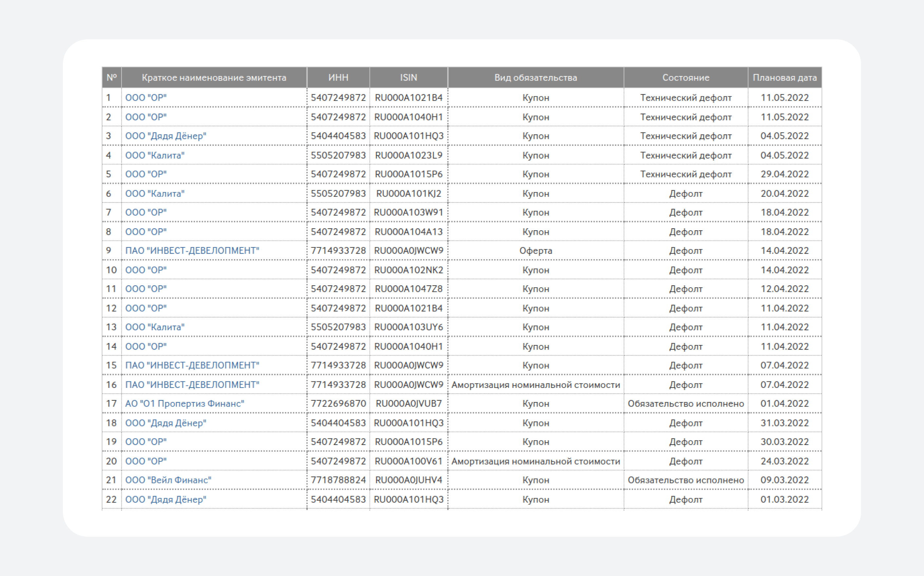Select ISIN RU000A100V61 cell

point(409,461)
